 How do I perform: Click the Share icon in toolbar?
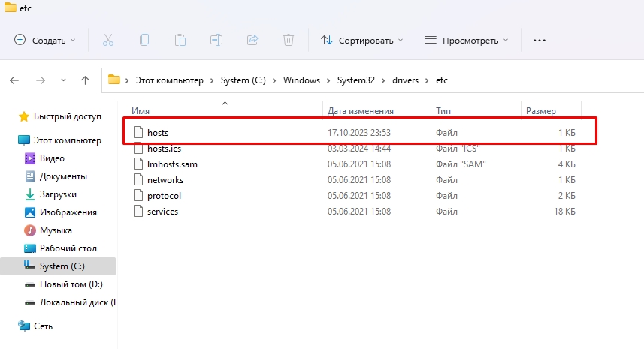click(252, 40)
